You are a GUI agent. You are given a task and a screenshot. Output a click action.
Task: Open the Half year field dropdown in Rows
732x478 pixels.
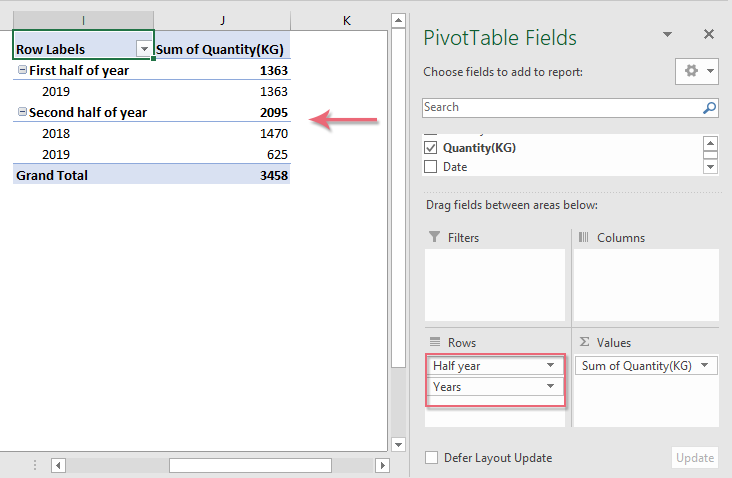pyautogui.click(x=550, y=366)
